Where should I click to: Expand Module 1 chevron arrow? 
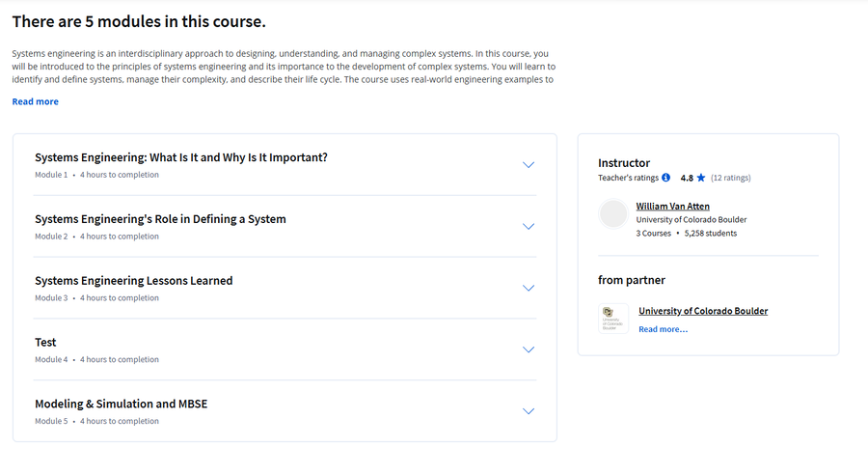529,165
